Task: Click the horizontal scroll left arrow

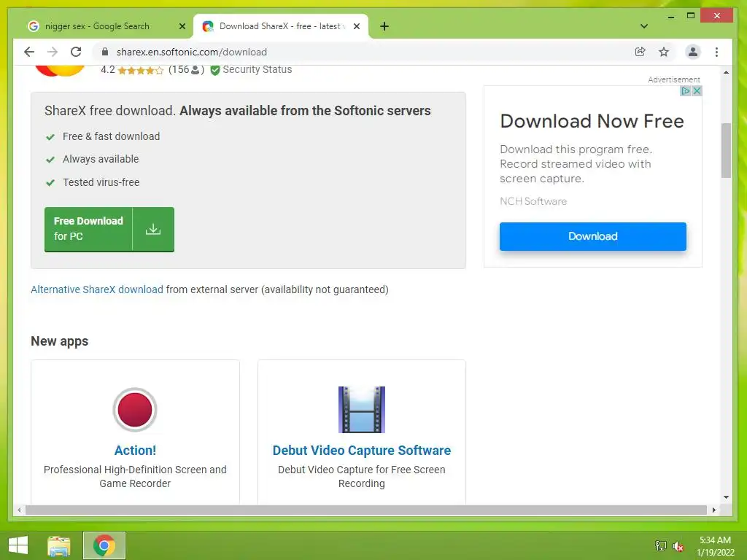Action: (18, 510)
